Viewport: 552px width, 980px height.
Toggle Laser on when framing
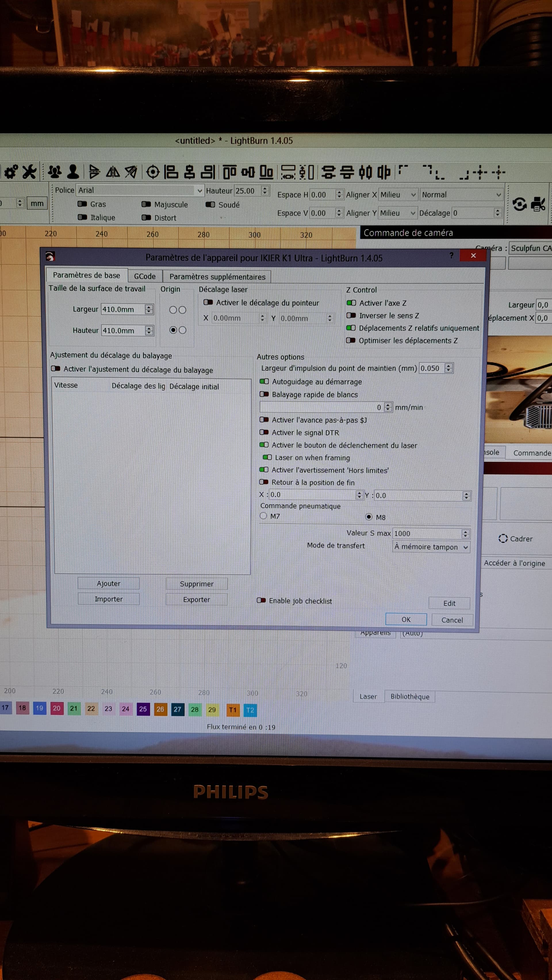(267, 457)
